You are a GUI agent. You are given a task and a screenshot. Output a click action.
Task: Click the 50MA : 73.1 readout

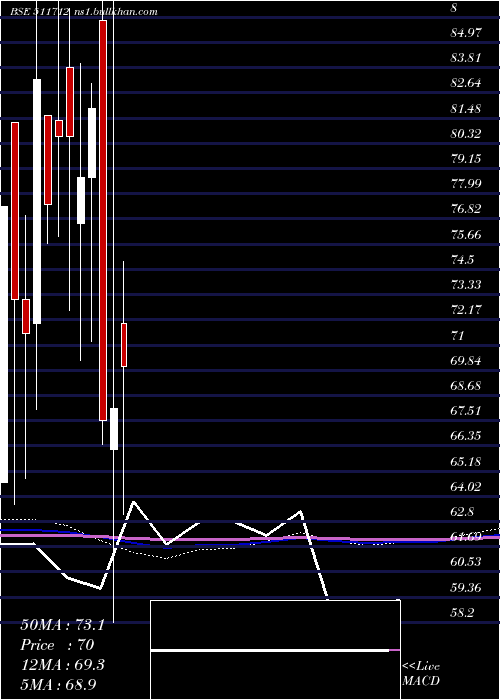tap(62, 625)
